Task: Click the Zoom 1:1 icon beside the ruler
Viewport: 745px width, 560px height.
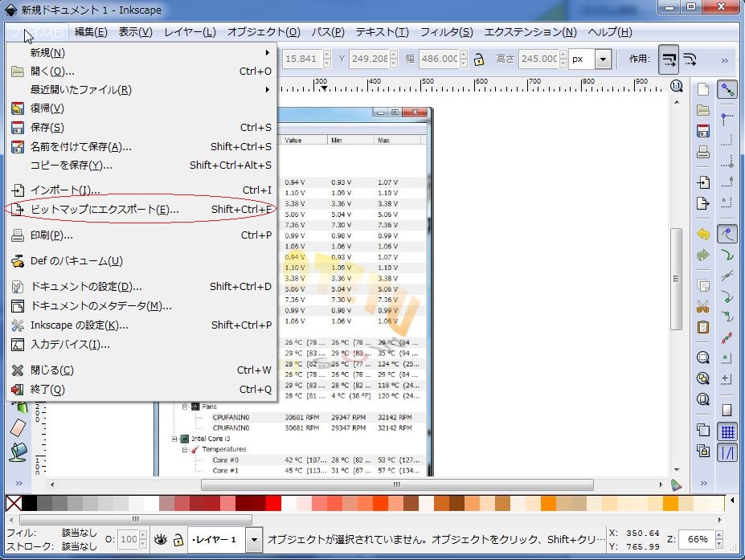Action: point(676,86)
